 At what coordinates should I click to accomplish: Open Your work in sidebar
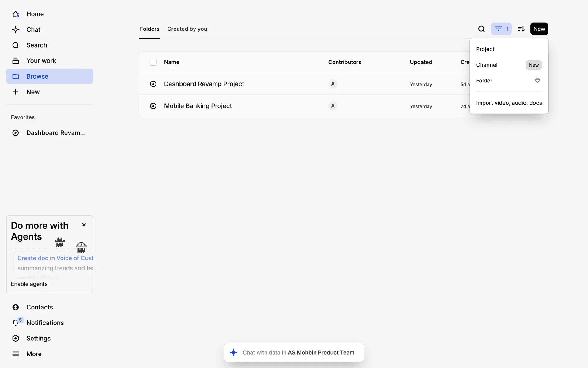(41, 61)
